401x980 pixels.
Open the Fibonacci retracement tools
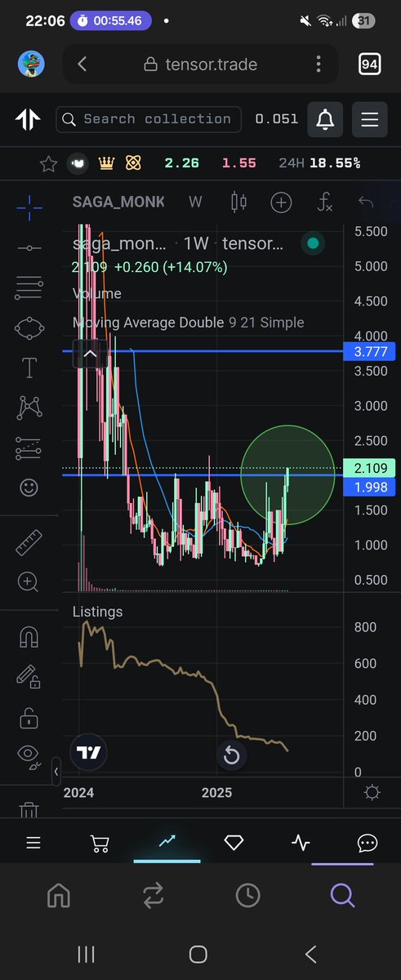29,287
